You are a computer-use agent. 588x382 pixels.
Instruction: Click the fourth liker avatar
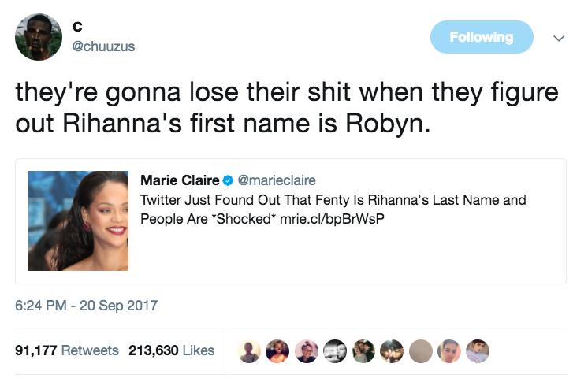click(333, 350)
